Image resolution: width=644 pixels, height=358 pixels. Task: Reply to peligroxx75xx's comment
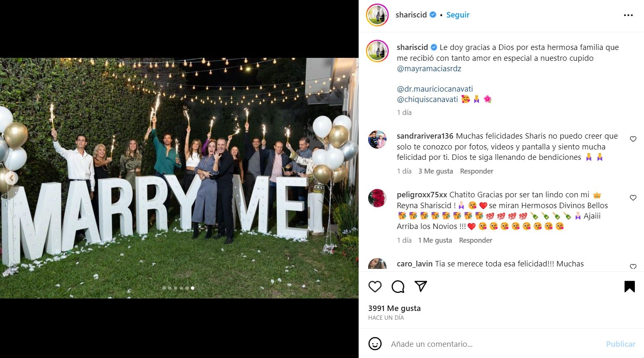tap(476, 240)
